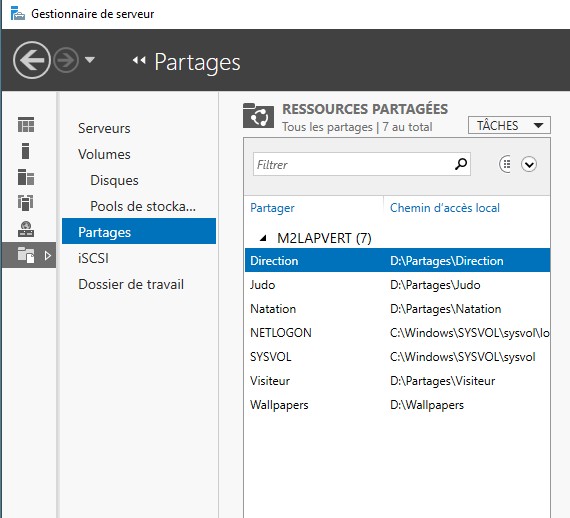The image size is (570, 518).
Task: Sort by Chemin d'accès local column
Action: coord(445,208)
